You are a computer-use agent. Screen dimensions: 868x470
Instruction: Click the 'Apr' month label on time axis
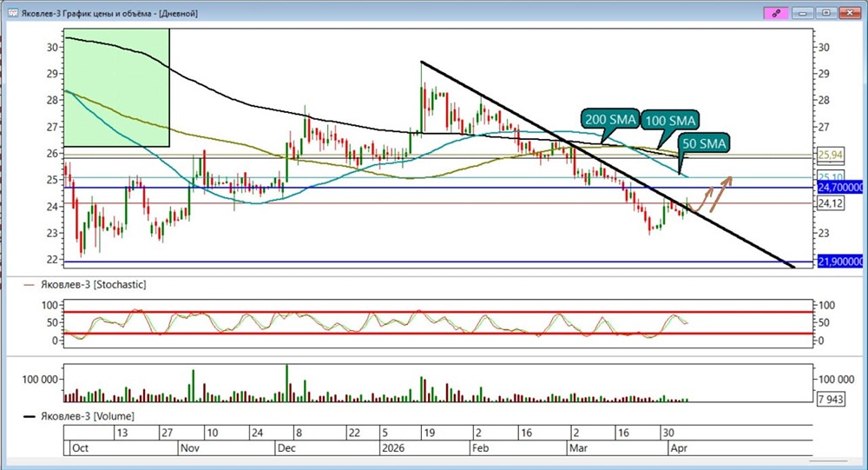click(x=679, y=447)
